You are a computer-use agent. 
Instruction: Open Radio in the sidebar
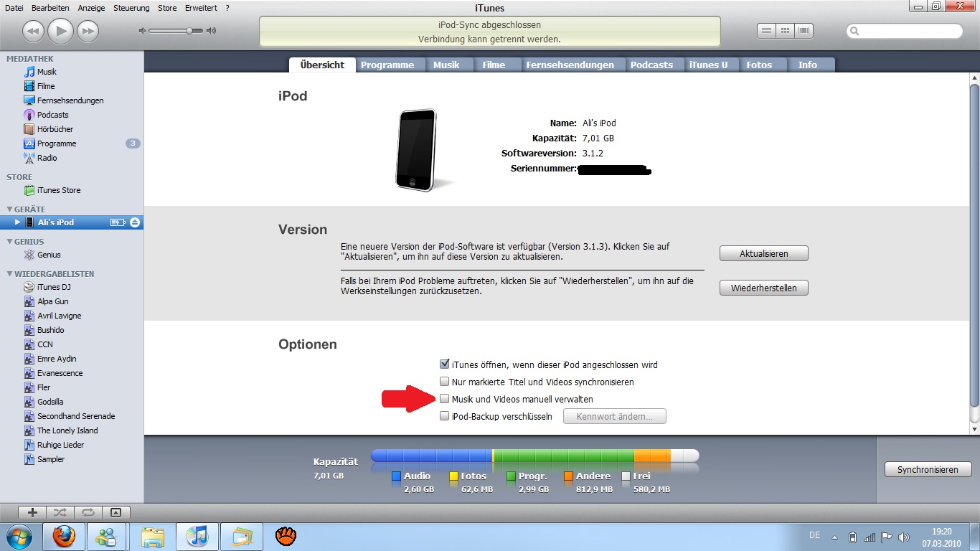pyautogui.click(x=40, y=158)
